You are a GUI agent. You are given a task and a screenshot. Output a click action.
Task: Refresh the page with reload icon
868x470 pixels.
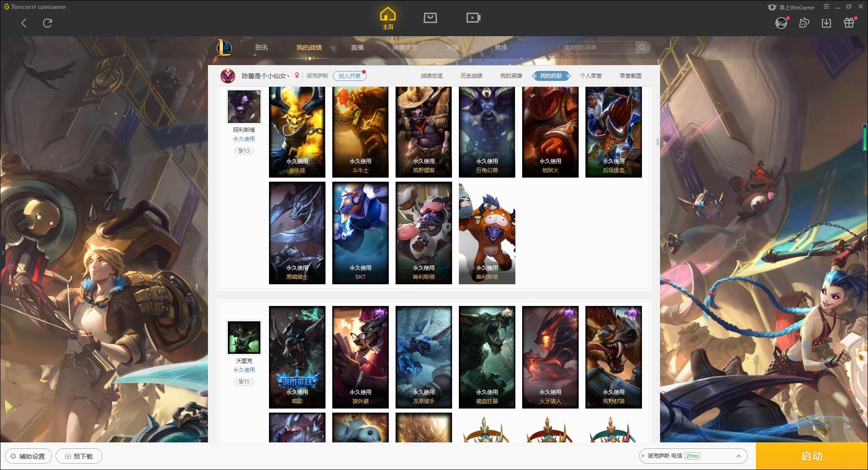(x=47, y=23)
